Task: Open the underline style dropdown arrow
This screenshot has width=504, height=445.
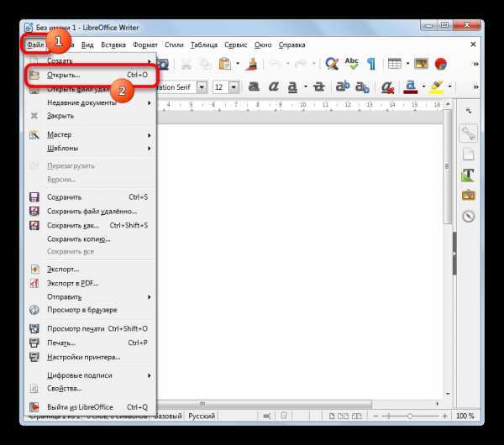Action: pos(306,86)
